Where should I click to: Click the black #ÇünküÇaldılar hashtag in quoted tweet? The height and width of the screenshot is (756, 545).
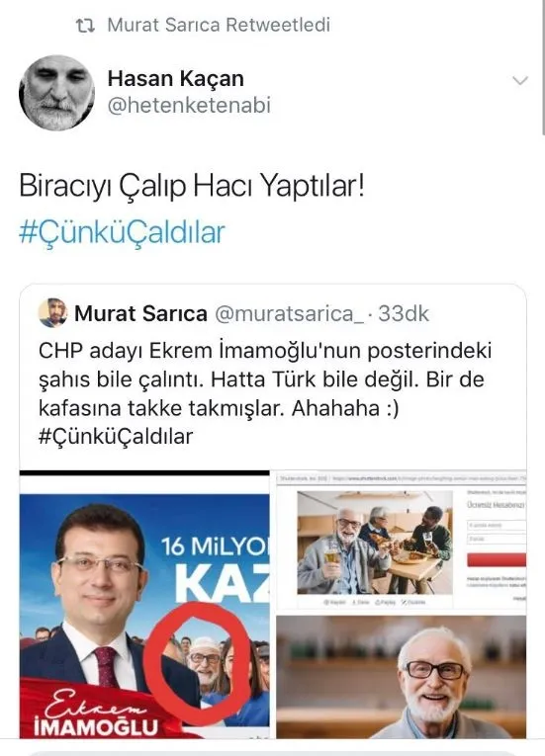pyautogui.click(x=116, y=437)
